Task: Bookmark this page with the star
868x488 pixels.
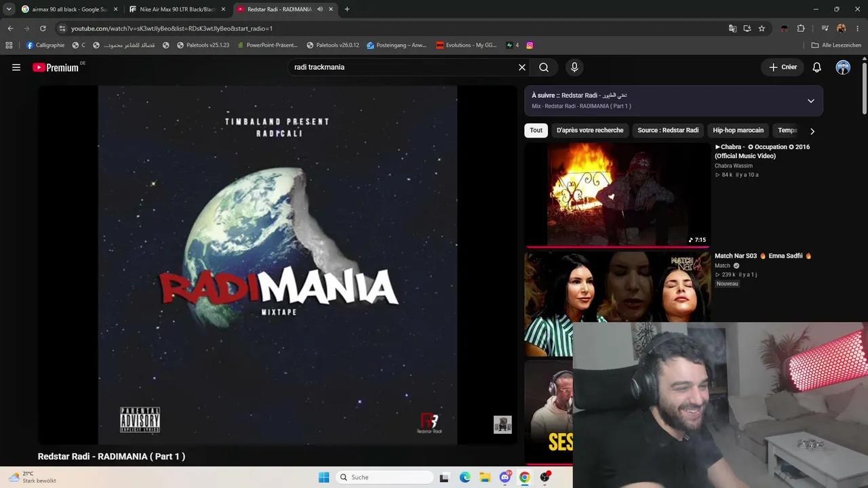Action: tap(762, 28)
